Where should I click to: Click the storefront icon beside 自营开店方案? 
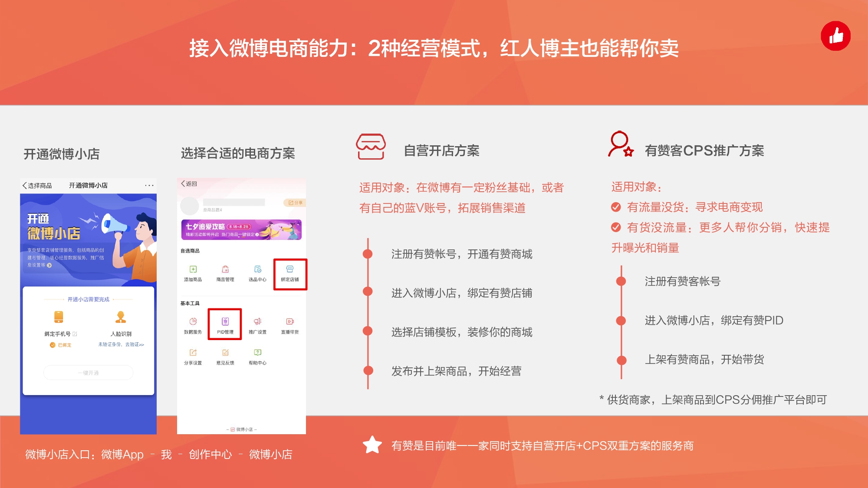coord(371,147)
